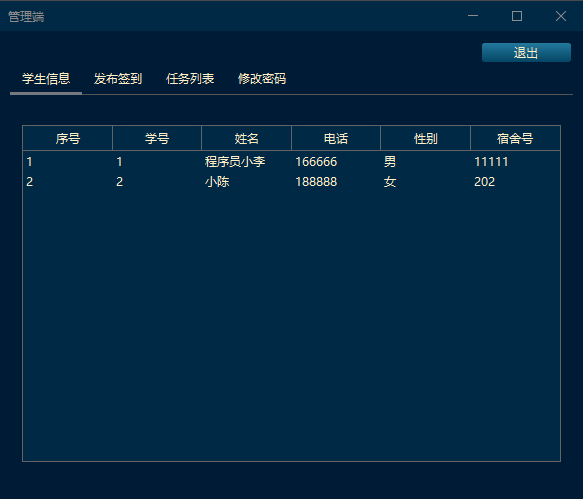
Task: Minimize the 管理端 window
Action: pos(473,16)
